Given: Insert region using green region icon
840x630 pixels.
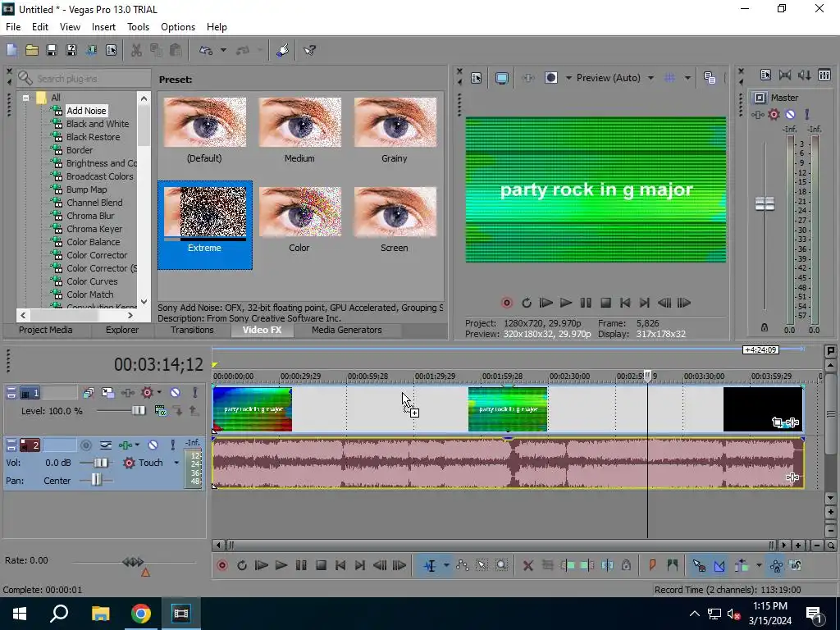Looking at the screenshot, I should pyautogui.click(x=673, y=565).
